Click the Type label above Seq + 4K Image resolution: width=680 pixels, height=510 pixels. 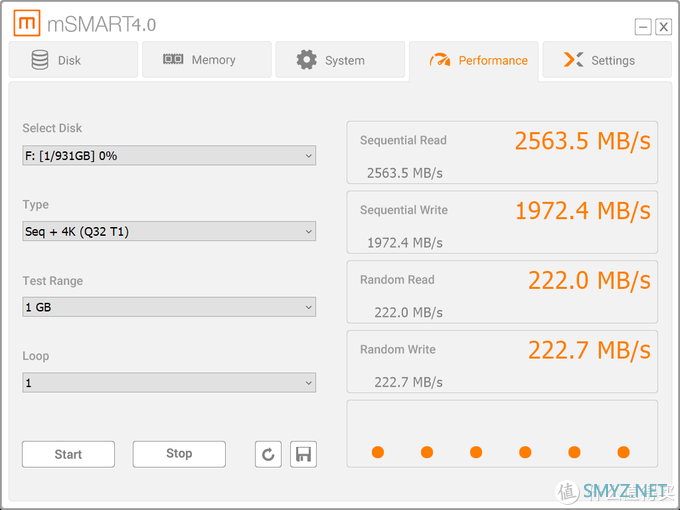[36, 205]
